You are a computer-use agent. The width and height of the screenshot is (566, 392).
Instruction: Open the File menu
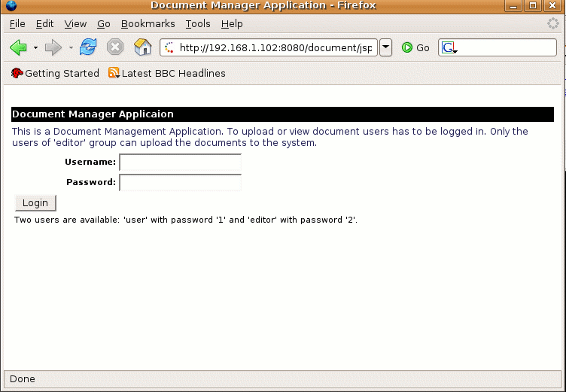click(x=17, y=24)
